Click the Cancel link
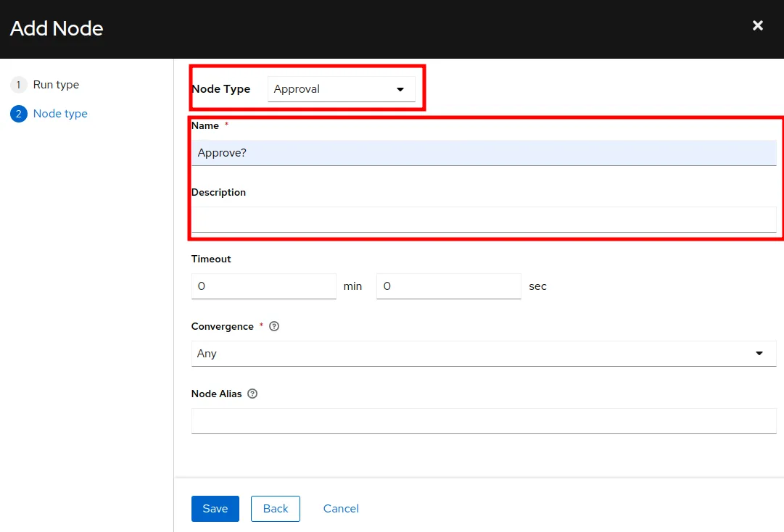This screenshot has height=532, width=784. pos(341,509)
